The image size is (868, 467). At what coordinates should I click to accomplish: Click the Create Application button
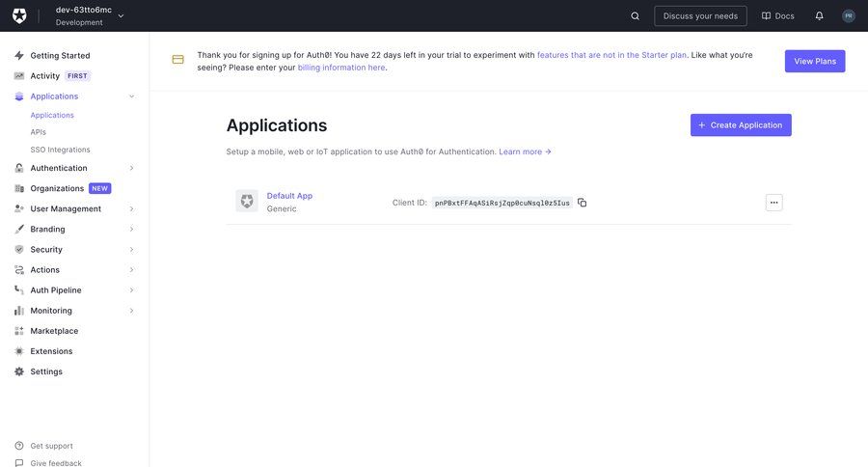click(741, 125)
